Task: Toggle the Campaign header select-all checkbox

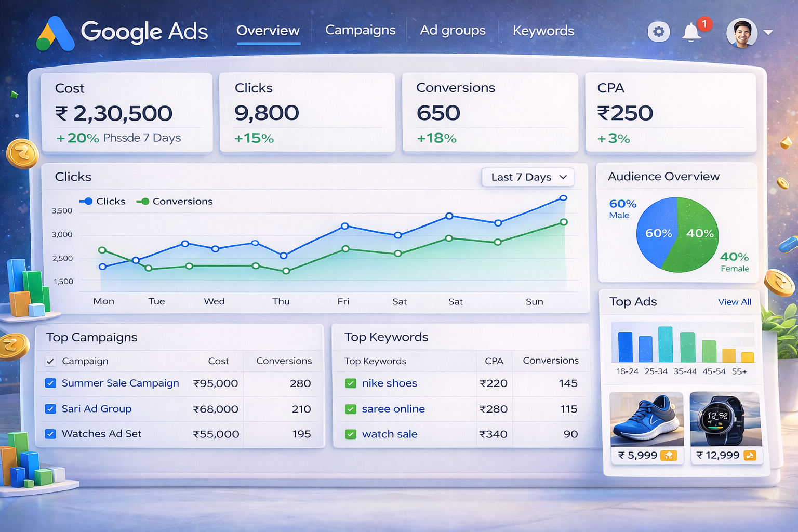Action: [x=50, y=361]
